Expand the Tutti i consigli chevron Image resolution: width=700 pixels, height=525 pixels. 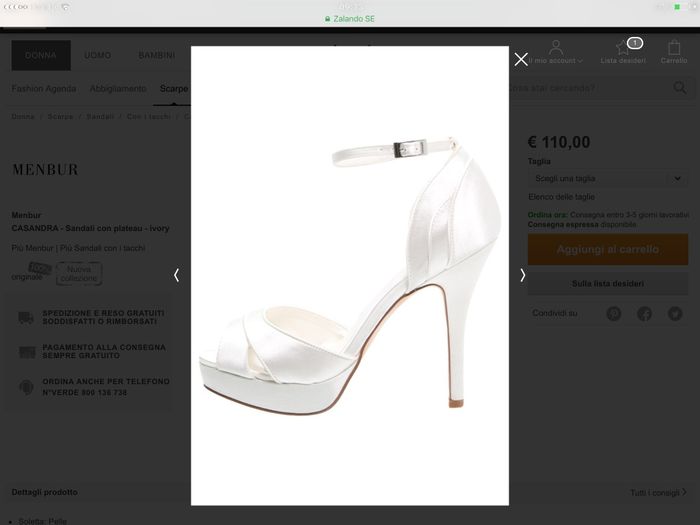(684, 493)
